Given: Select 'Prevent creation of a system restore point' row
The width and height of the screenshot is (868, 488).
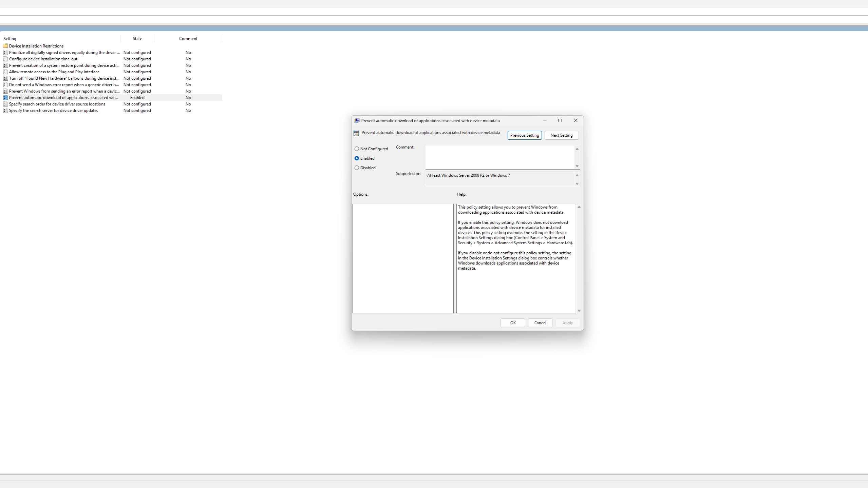Looking at the screenshot, I should 112,65.
